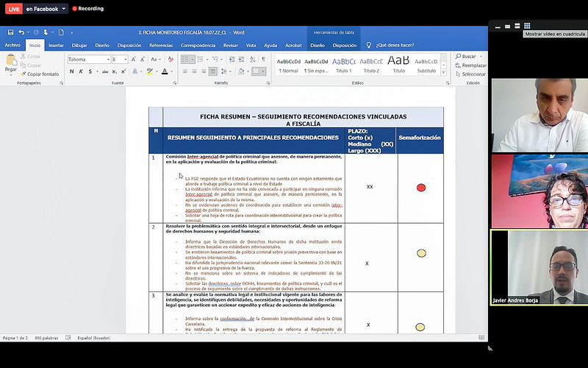
Task: Expand the font color dropdown arrow
Action: coord(172,71)
